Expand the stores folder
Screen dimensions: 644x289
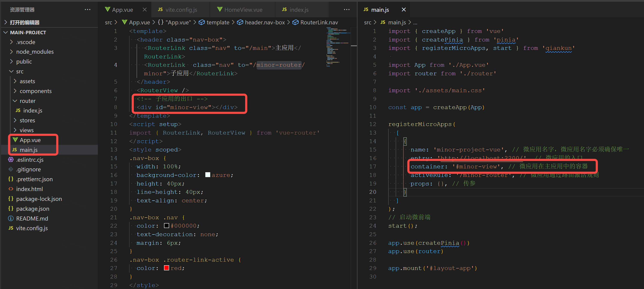coord(49,120)
